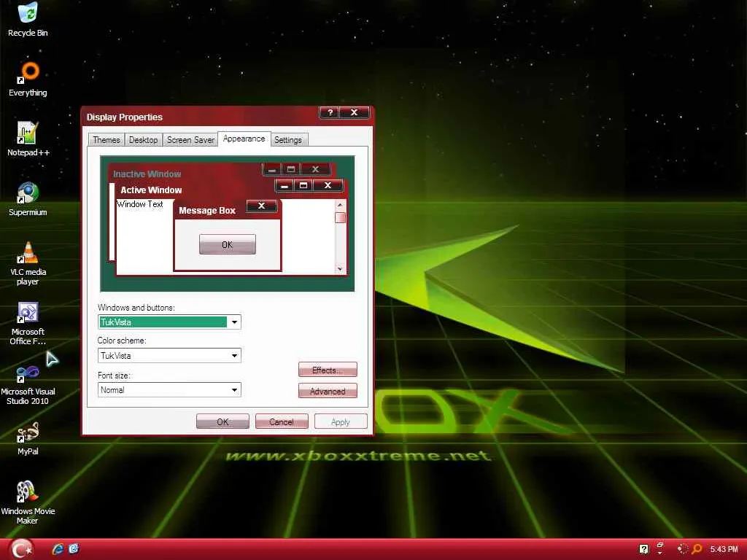The height and width of the screenshot is (560, 747).
Task: Switch to the Screen Saver tab
Action: pyautogui.click(x=190, y=140)
